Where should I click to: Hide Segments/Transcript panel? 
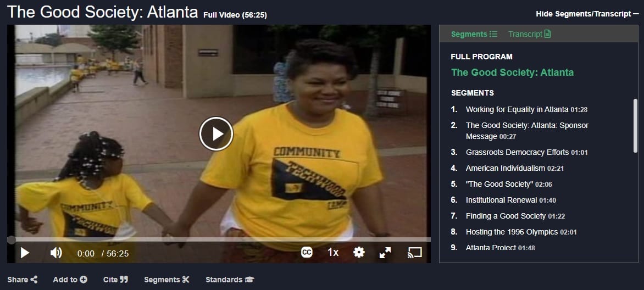[x=587, y=14]
